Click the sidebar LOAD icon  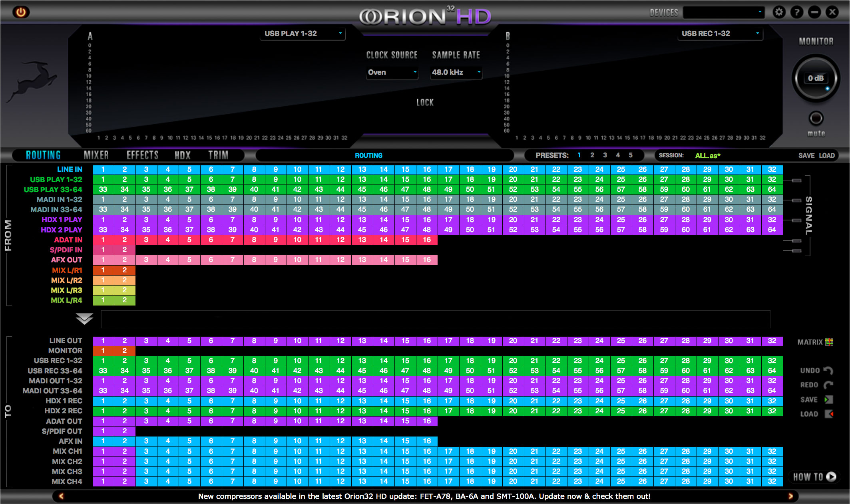tap(829, 414)
